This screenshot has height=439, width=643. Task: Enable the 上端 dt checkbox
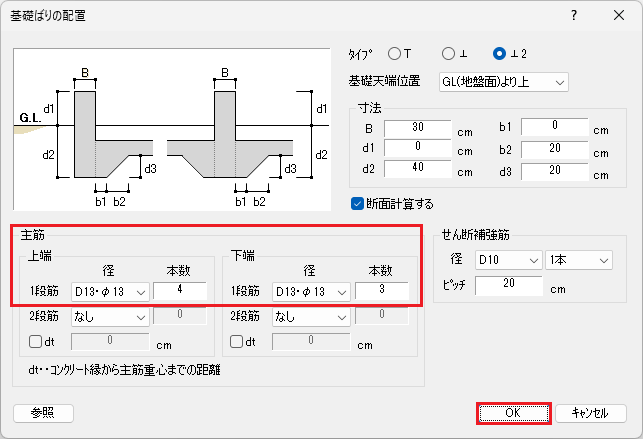tap(35, 342)
